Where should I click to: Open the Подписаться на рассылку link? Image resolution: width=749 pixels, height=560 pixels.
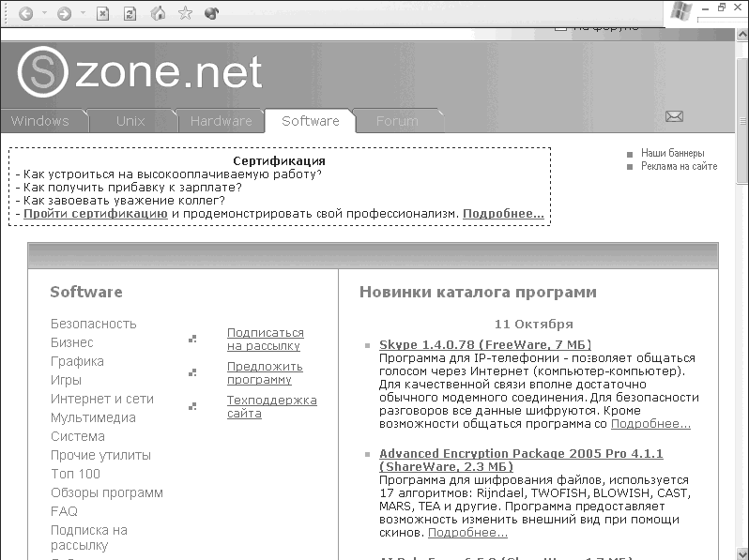[265, 339]
